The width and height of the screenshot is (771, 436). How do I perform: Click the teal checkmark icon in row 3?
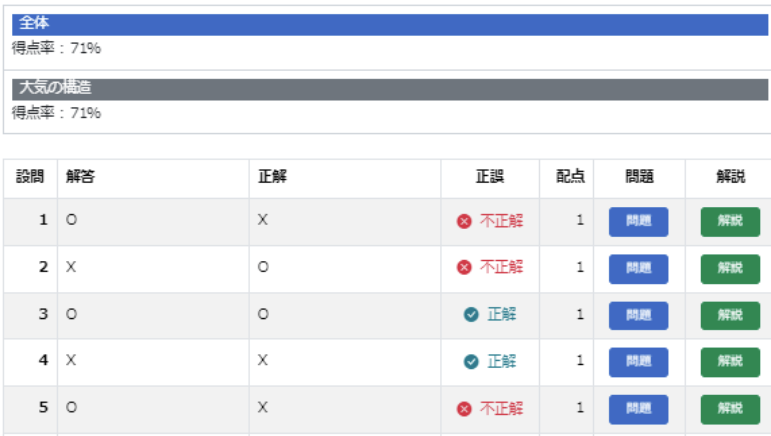click(471, 314)
